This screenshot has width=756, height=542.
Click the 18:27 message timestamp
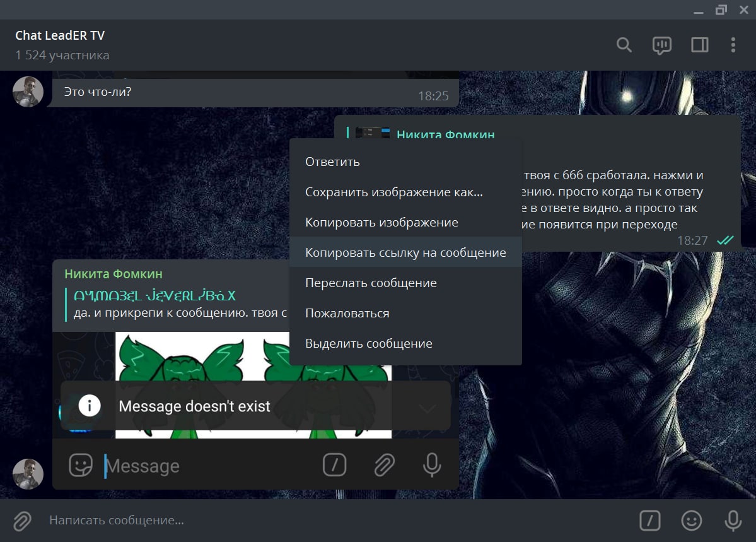coord(692,240)
